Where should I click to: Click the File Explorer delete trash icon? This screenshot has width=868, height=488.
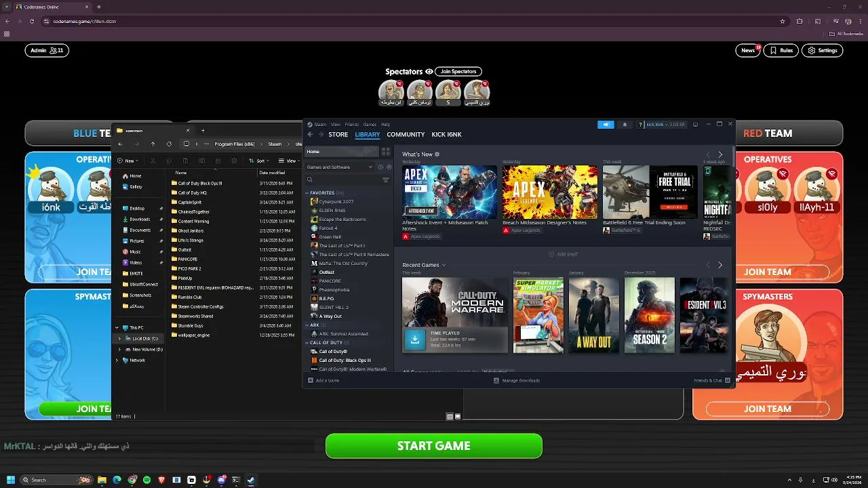pos(234,161)
